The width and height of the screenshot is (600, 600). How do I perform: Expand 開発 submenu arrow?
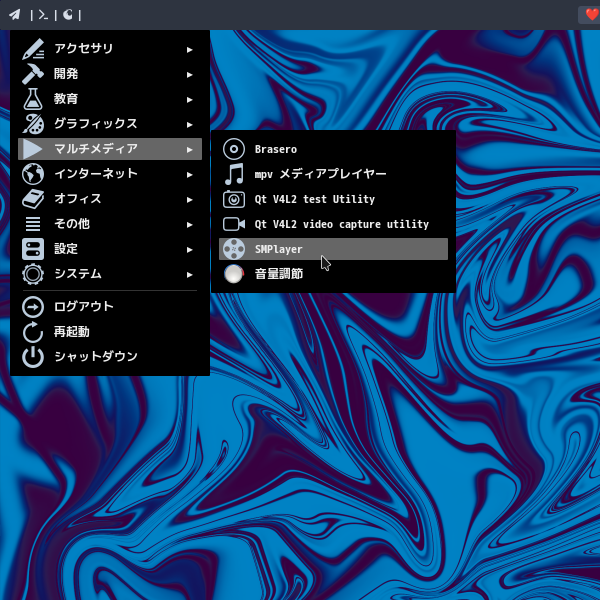(x=189, y=75)
